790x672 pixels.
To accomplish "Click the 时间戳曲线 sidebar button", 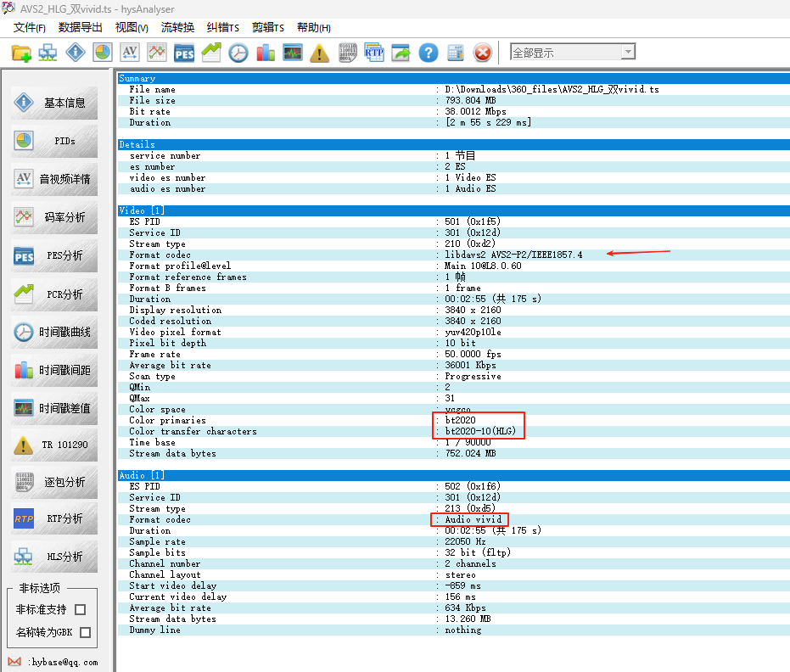I will (54, 333).
